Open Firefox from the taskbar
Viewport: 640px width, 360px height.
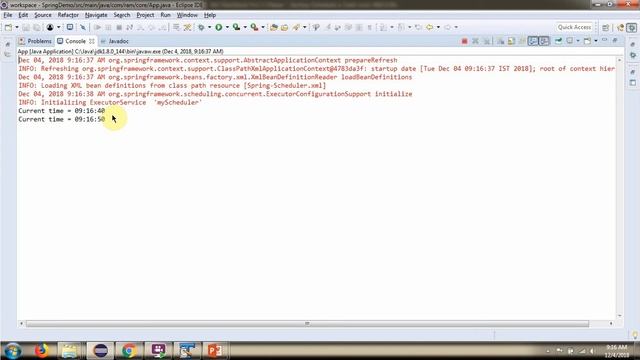41,350
